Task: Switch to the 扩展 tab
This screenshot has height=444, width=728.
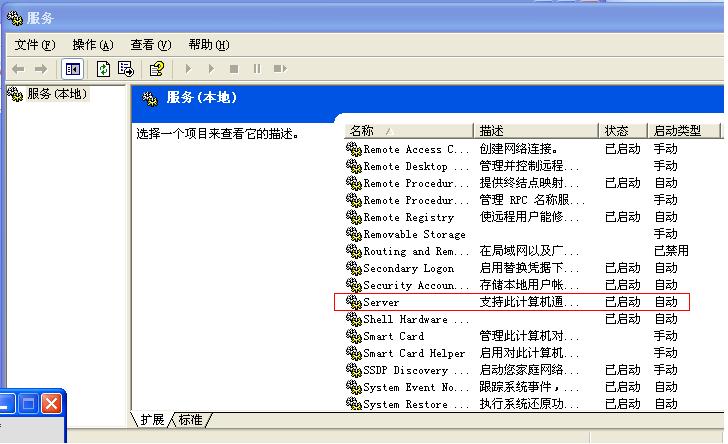Action: tap(153, 420)
